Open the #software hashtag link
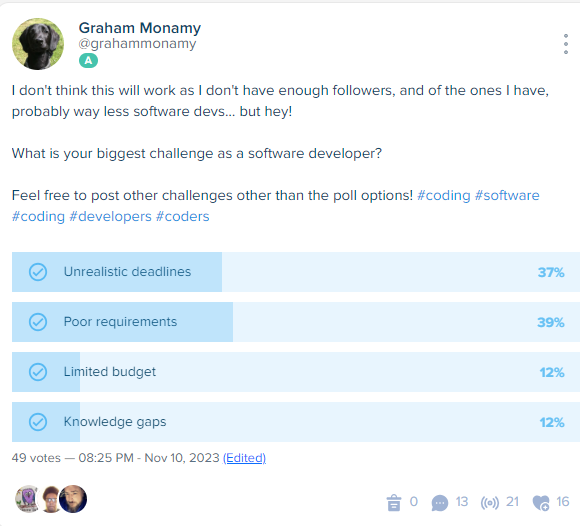The width and height of the screenshot is (580, 526). (507, 195)
